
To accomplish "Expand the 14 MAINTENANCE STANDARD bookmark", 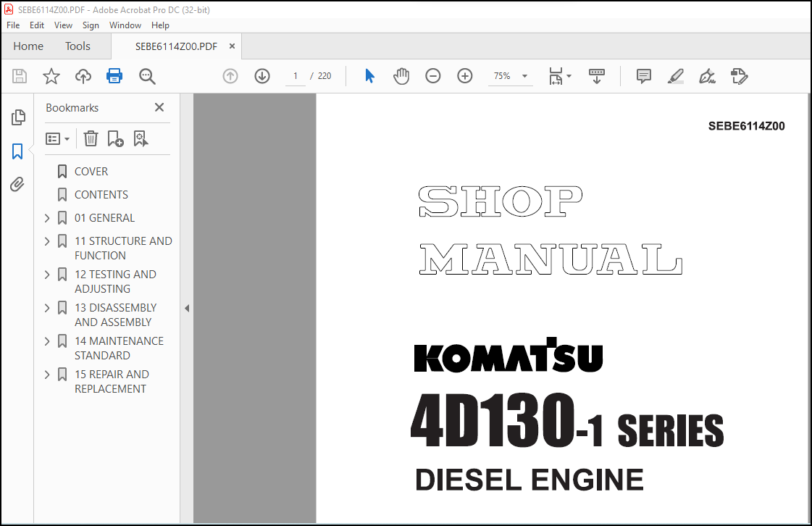I will (x=47, y=341).
